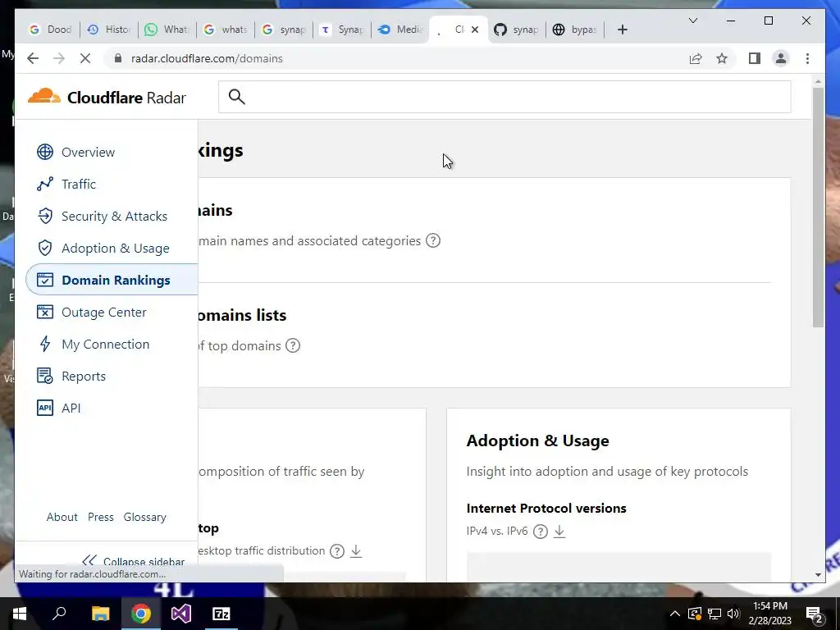Open the Glossary footer link
840x630 pixels.
144,517
